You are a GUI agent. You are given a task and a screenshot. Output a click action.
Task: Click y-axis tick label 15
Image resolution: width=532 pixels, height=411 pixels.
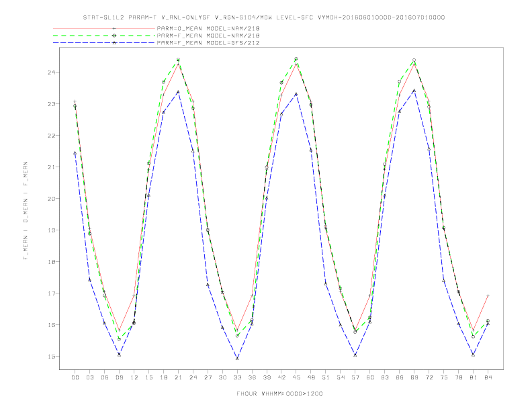(51, 356)
